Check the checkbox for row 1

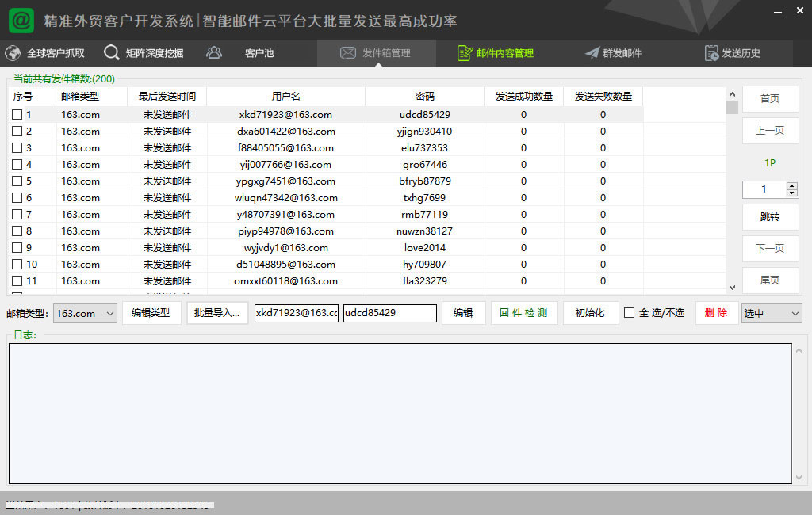(x=17, y=115)
